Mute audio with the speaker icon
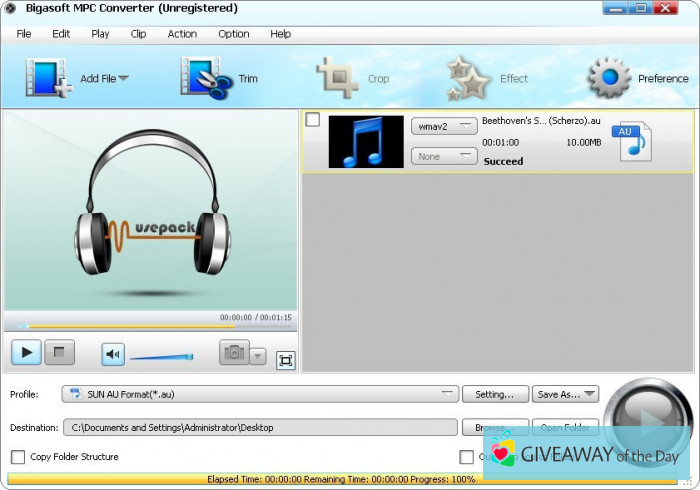The height and width of the screenshot is (490, 700). pyautogui.click(x=113, y=354)
